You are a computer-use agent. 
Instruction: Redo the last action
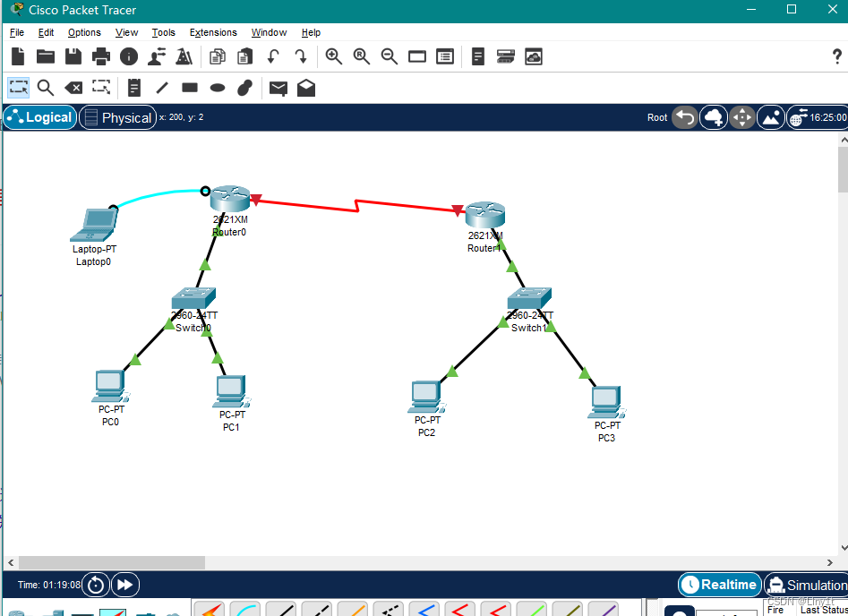point(301,56)
